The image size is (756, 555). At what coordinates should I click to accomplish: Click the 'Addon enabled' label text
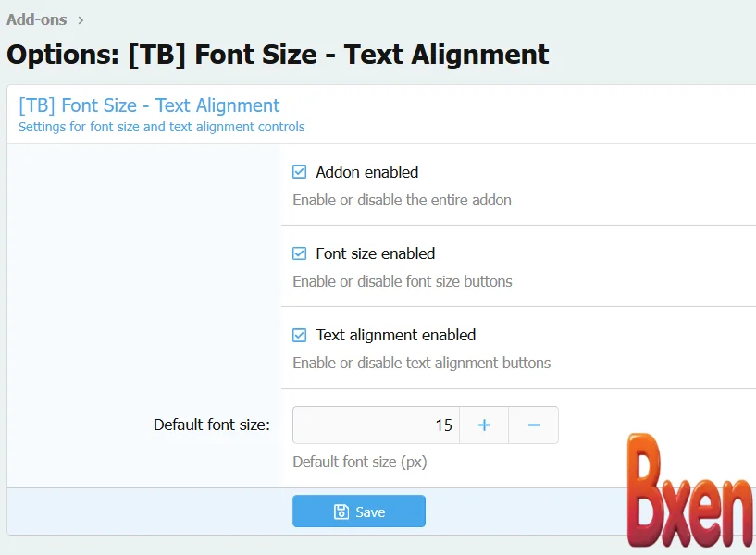click(366, 172)
